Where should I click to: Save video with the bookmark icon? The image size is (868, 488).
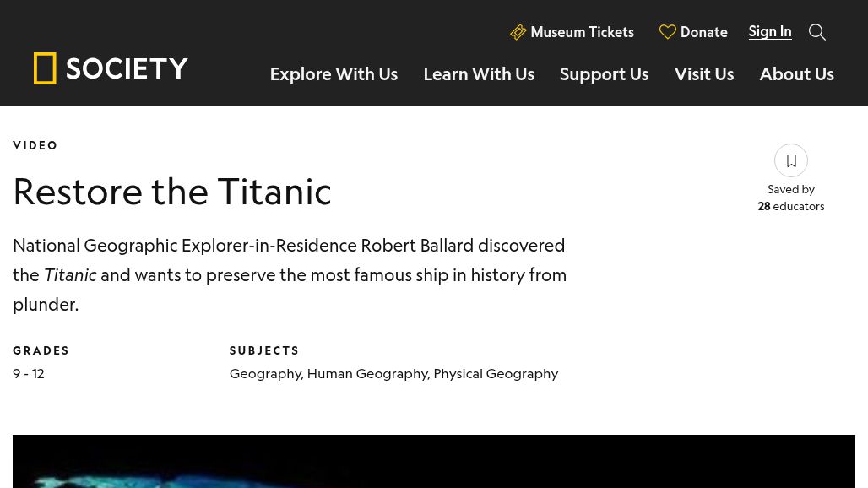[x=791, y=160]
